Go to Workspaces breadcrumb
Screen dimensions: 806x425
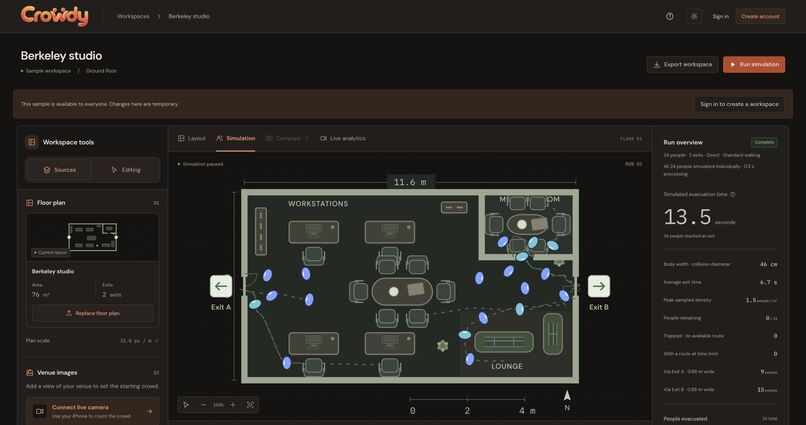pyautogui.click(x=133, y=16)
